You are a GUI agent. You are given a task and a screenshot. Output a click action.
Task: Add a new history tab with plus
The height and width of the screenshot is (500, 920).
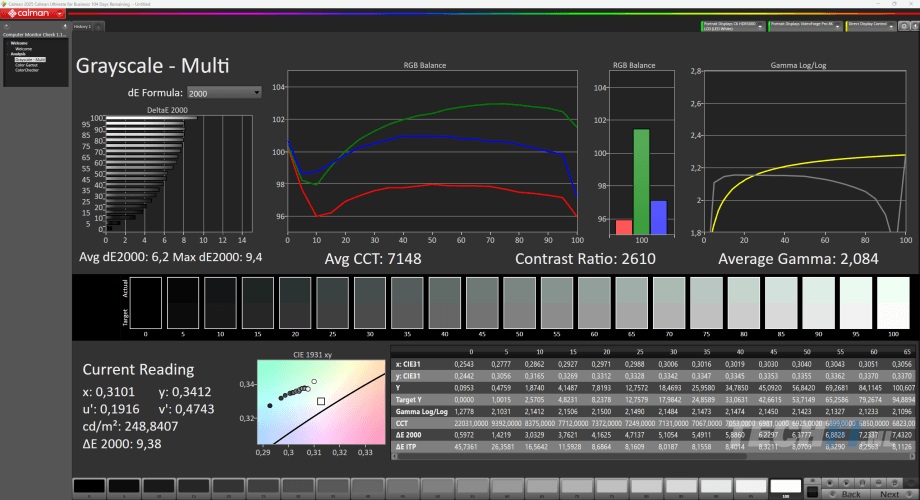pyautogui.click(x=99, y=27)
